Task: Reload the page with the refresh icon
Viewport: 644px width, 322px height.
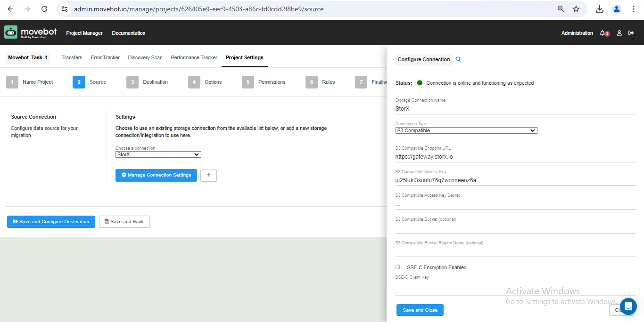Action: [x=44, y=9]
